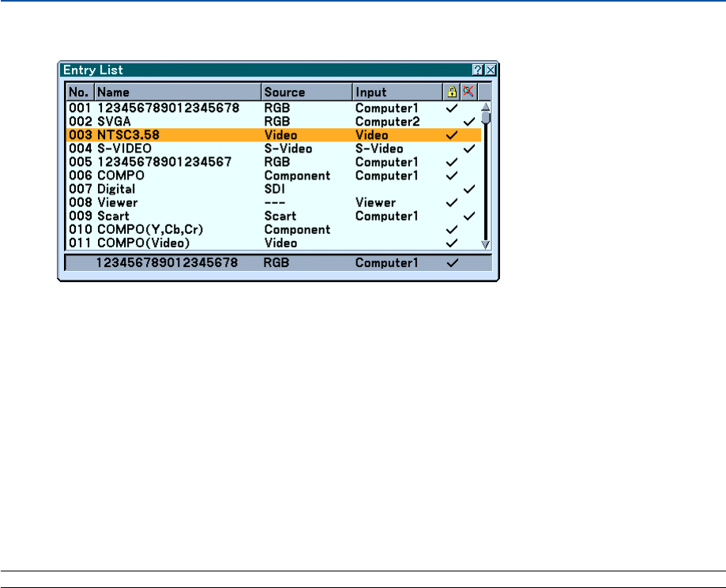Sort by the Input column header
This screenshot has height=588, width=726.
(x=397, y=92)
